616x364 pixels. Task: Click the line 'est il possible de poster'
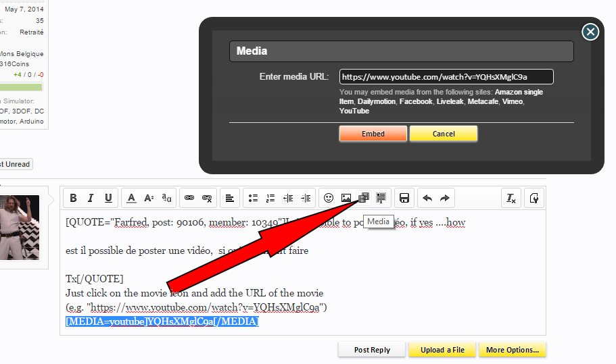[187, 251]
